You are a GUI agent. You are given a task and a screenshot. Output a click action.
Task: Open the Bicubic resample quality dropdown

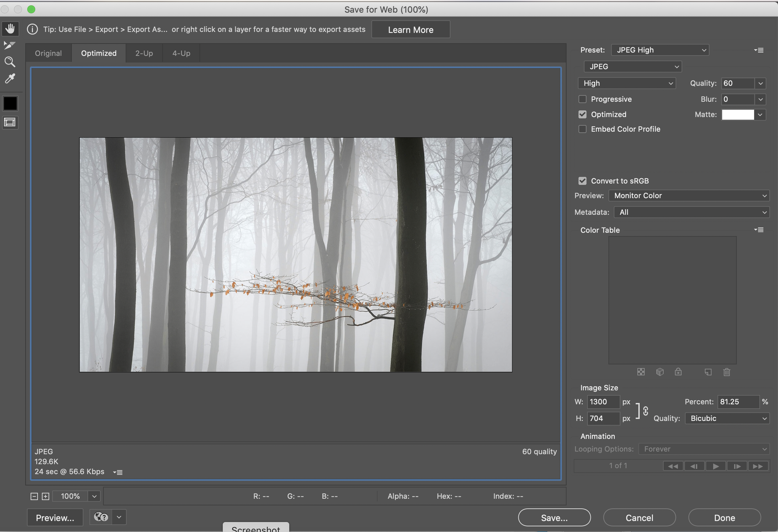[x=727, y=419]
